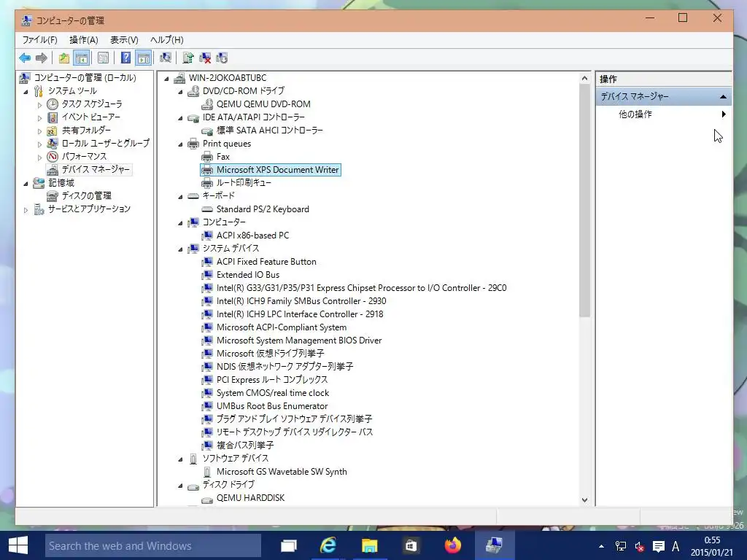Image resolution: width=747 pixels, height=560 pixels.
Task: Click the Forward arrow in the toolbar
Action: pos(42,58)
